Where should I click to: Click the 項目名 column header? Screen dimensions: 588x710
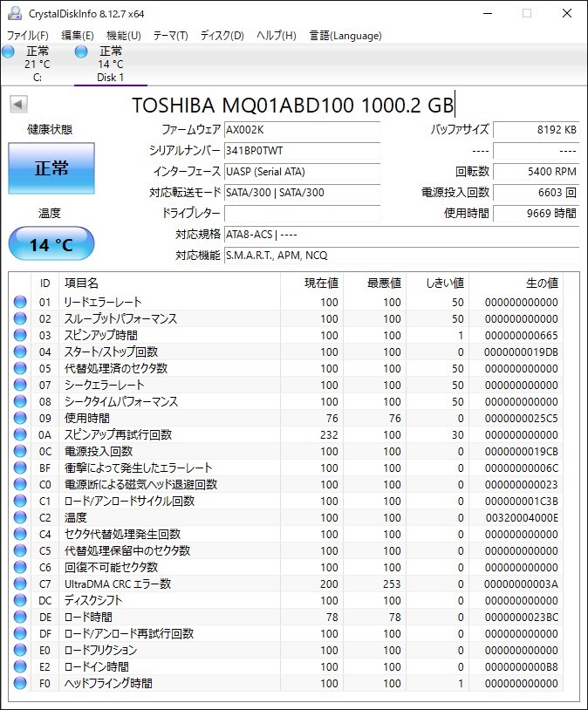(x=170, y=283)
